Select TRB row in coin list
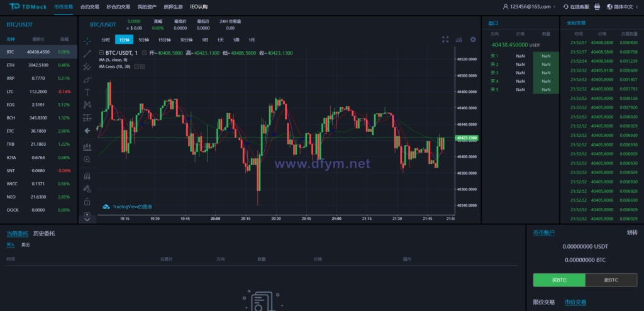The width and height of the screenshot is (644, 311). [x=38, y=144]
